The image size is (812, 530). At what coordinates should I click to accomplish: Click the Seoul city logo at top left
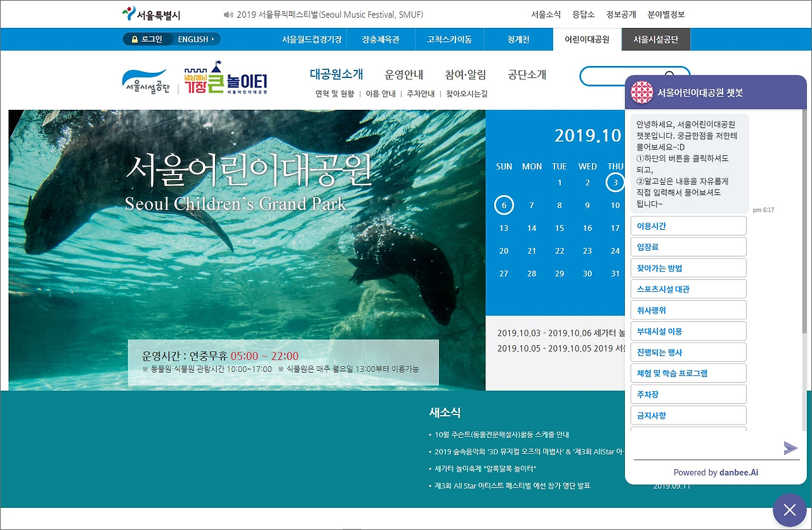151,14
